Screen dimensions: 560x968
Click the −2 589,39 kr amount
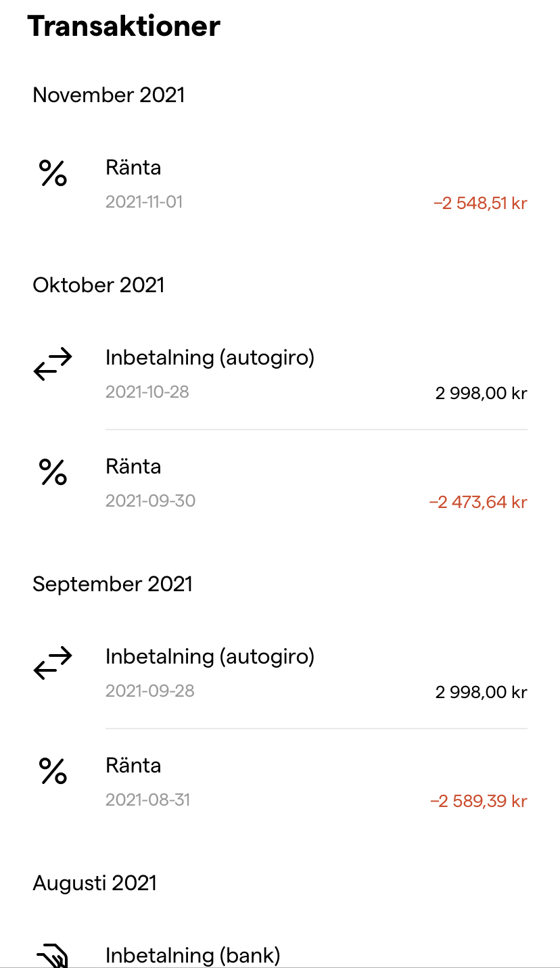click(x=479, y=801)
